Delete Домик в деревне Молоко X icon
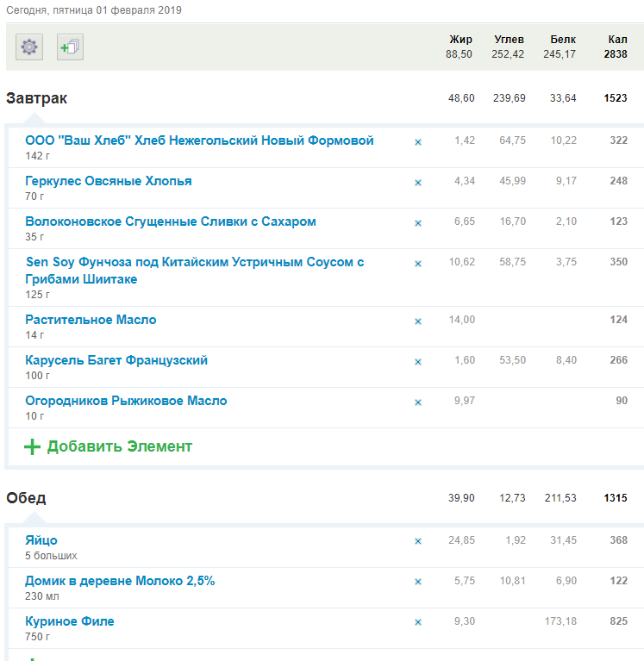644x661 pixels. click(x=418, y=583)
